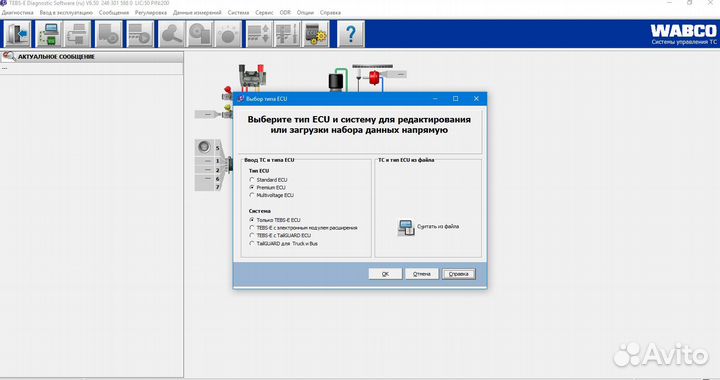Click the round sensor icon in row 5

tap(204, 147)
